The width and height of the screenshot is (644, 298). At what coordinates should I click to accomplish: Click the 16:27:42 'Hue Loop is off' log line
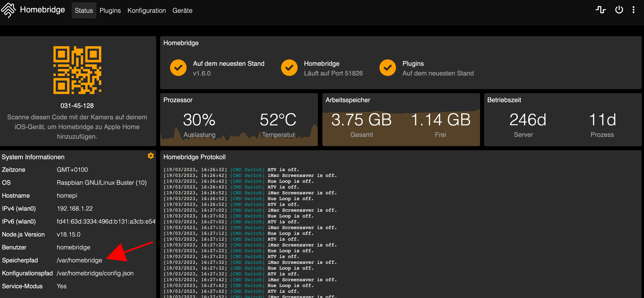pos(238,286)
